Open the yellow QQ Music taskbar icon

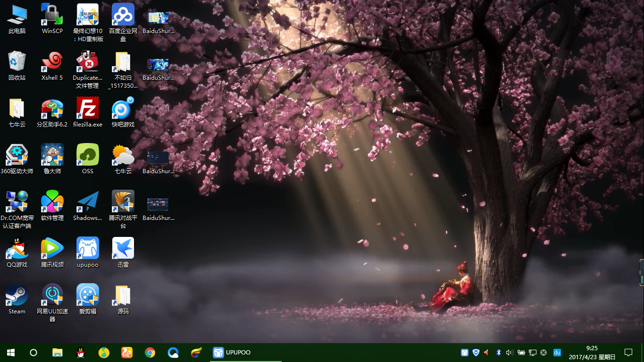(x=104, y=353)
